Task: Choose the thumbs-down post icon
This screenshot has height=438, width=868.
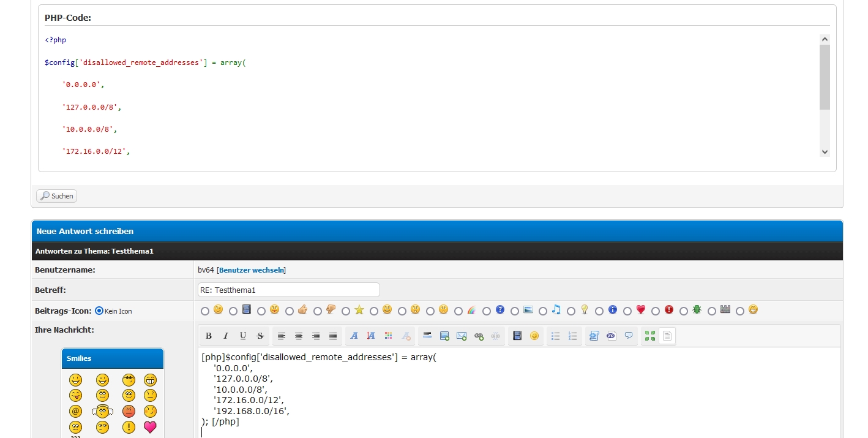Action: pos(331,309)
